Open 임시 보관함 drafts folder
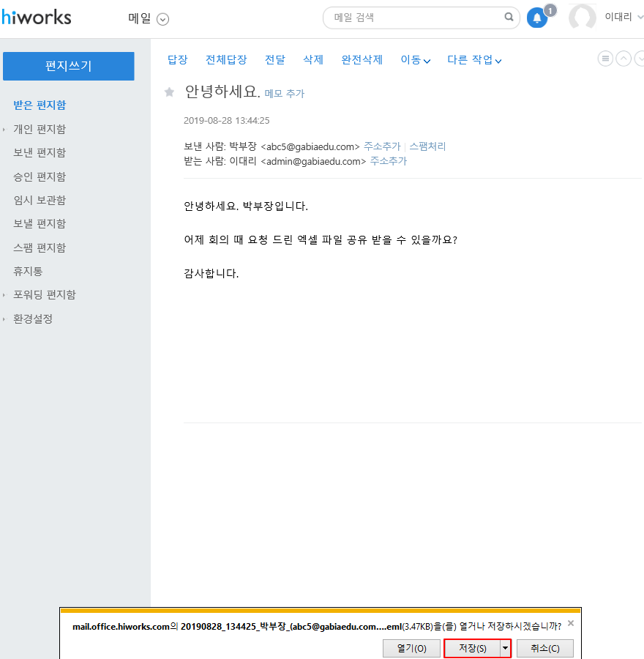Image resolution: width=644 pixels, height=659 pixels. point(40,200)
